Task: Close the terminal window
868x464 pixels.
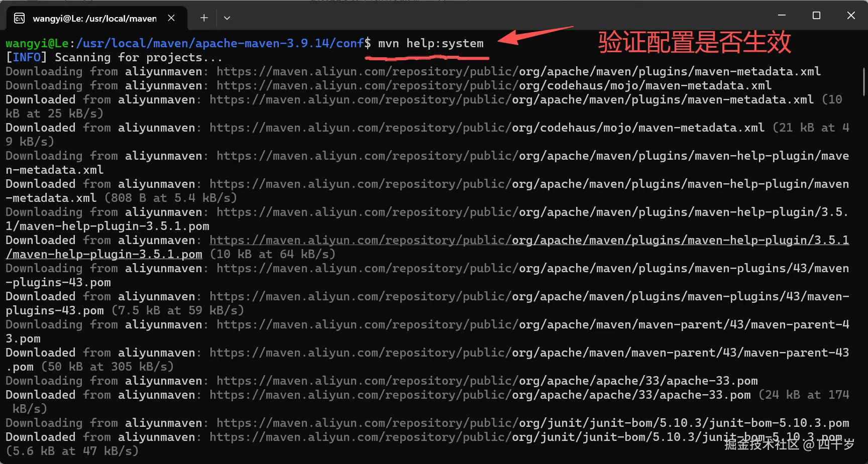Action: pos(851,16)
